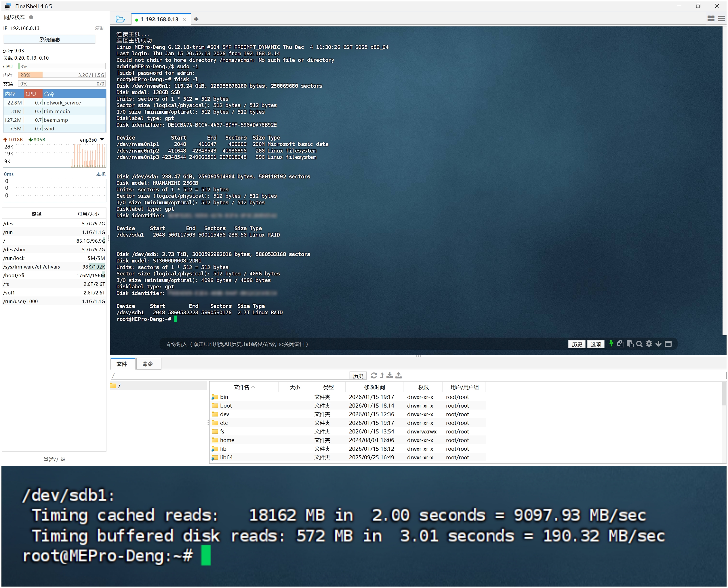The width and height of the screenshot is (728, 588).
Task: Click the fullscreen terminal window icon
Action: click(x=668, y=344)
